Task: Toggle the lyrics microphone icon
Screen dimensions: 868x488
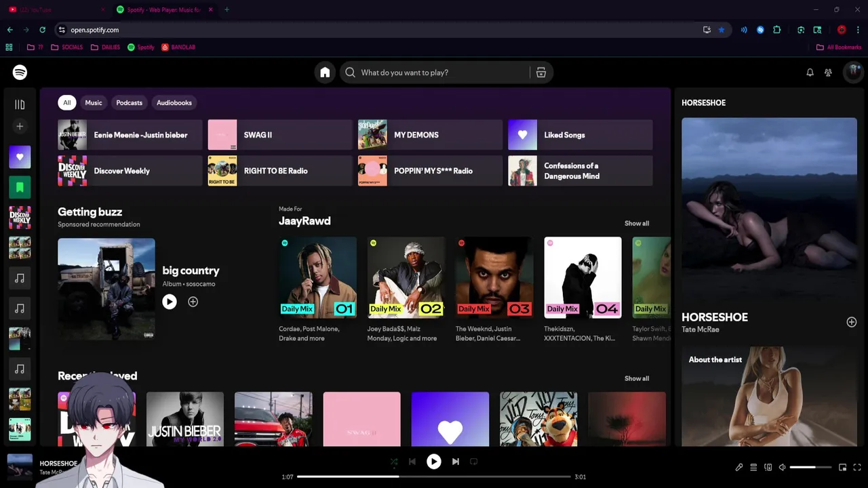Action: (x=739, y=467)
